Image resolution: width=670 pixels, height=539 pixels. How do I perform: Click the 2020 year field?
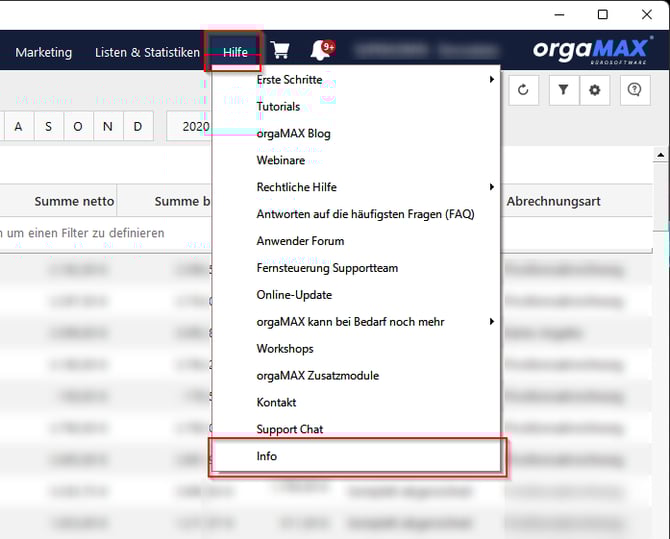[x=189, y=127]
